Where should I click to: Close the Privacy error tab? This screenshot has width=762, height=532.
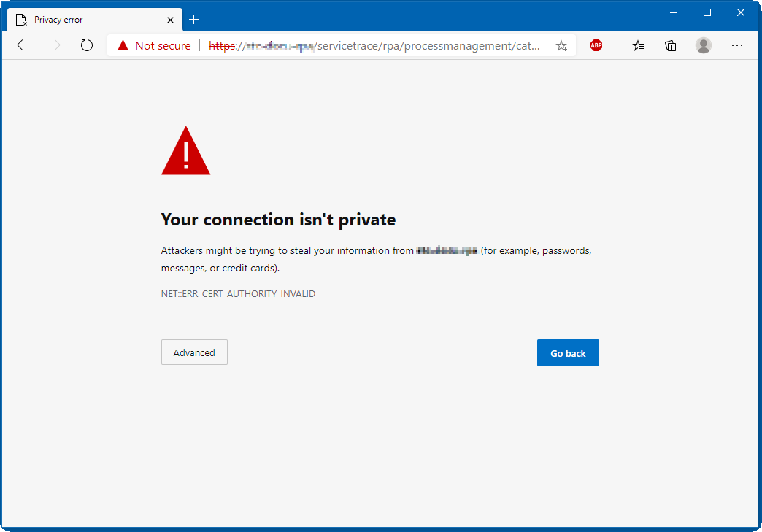tap(170, 19)
